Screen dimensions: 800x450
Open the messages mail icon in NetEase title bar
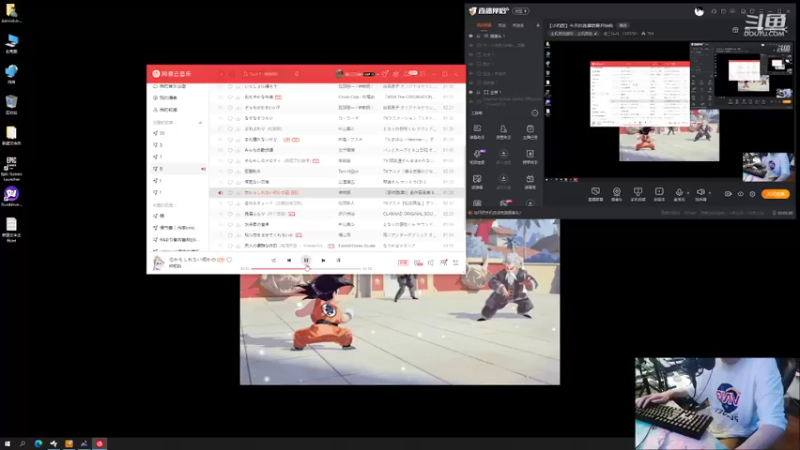(407, 74)
